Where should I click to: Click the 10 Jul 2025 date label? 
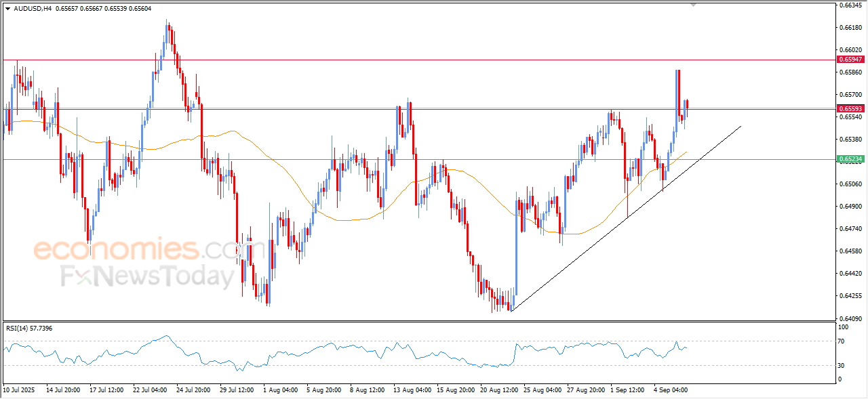pyautogui.click(x=19, y=390)
